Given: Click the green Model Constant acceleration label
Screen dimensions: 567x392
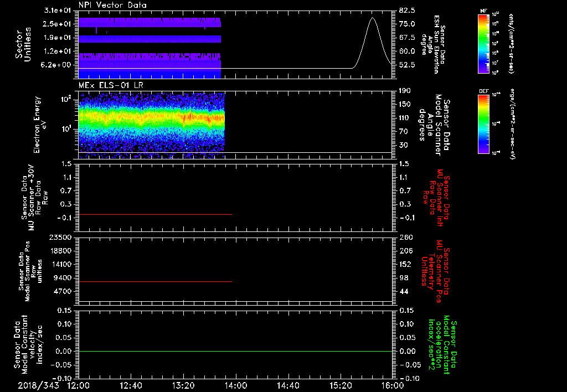Looking at the screenshot, I should pyautogui.click(x=442, y=345).
